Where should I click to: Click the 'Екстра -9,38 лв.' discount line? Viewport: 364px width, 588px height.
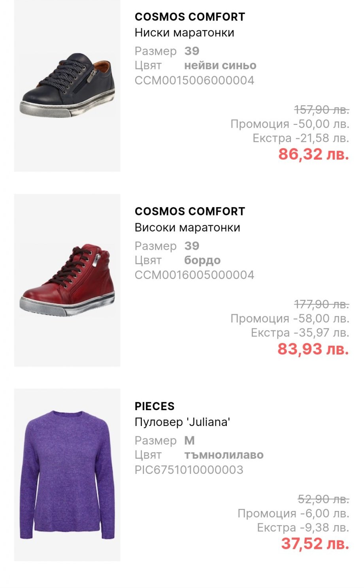[x=303, y=528]
